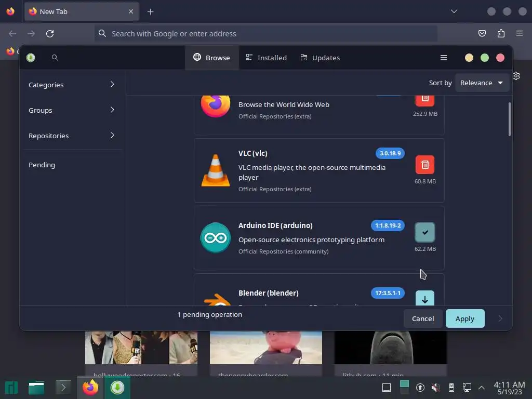
Task: Click the muted volume tray icon
Action: coord(436,388)
